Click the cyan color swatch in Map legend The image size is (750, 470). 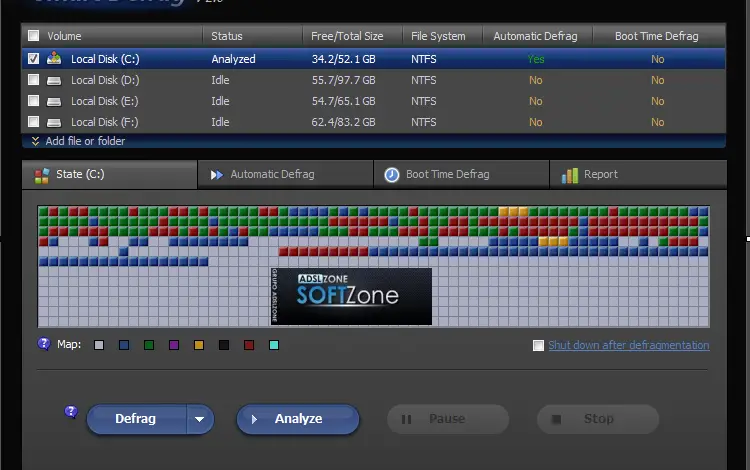click(274, 345)
